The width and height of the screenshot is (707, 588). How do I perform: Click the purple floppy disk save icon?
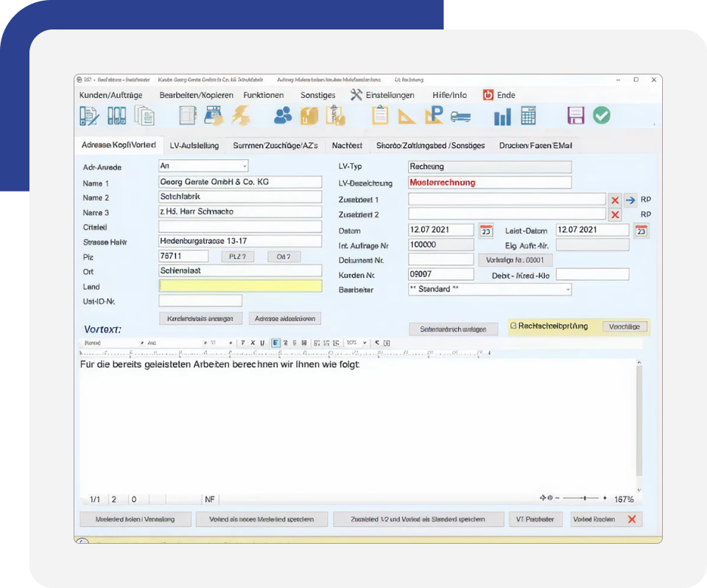point(576,116)
